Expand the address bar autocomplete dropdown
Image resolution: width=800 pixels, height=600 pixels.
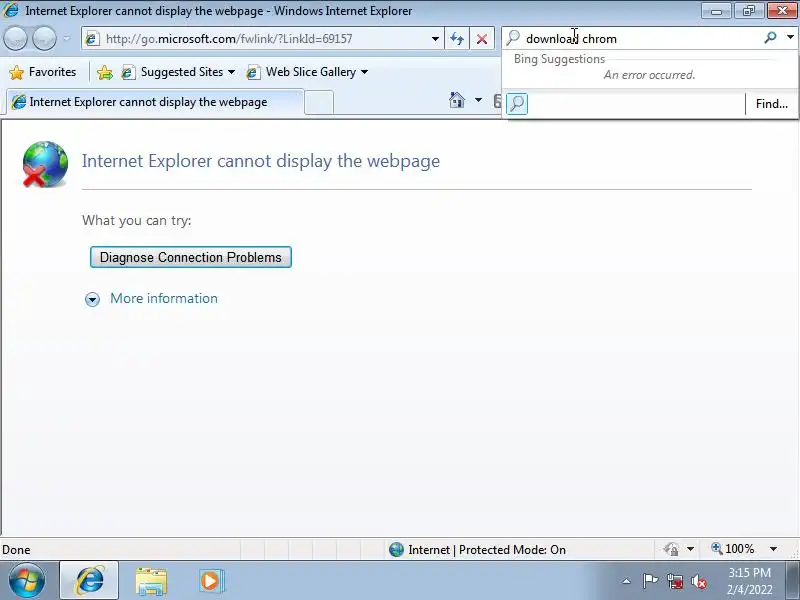[435, 39]
